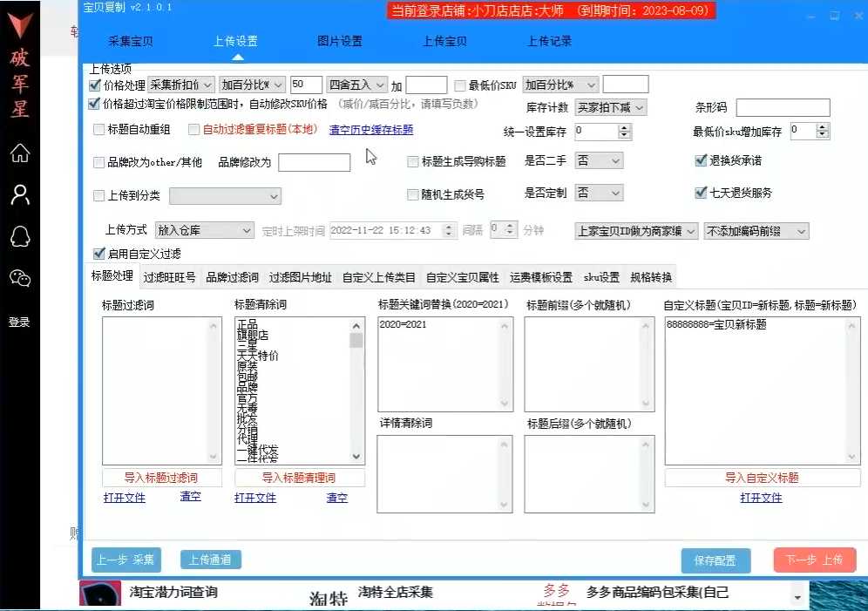This screenshot has height=611, width=868.
Task: Click the 标题前缀 text area
Action: click(x=589, y=364)
